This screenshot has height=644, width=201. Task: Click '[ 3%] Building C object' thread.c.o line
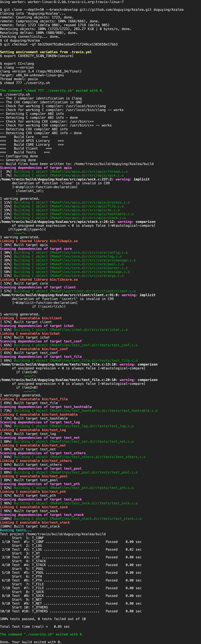64,172
